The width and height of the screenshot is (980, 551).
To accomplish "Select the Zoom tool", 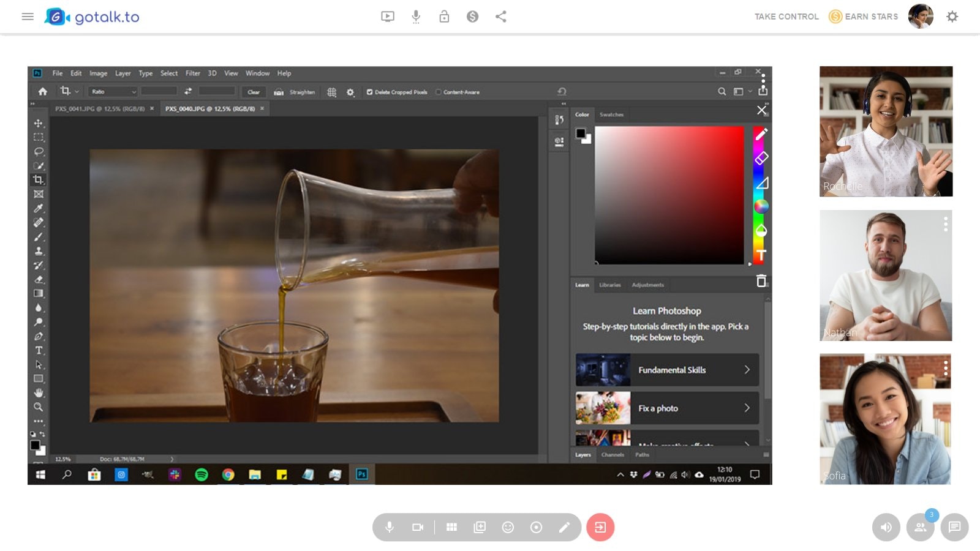I will pos(39,407).
